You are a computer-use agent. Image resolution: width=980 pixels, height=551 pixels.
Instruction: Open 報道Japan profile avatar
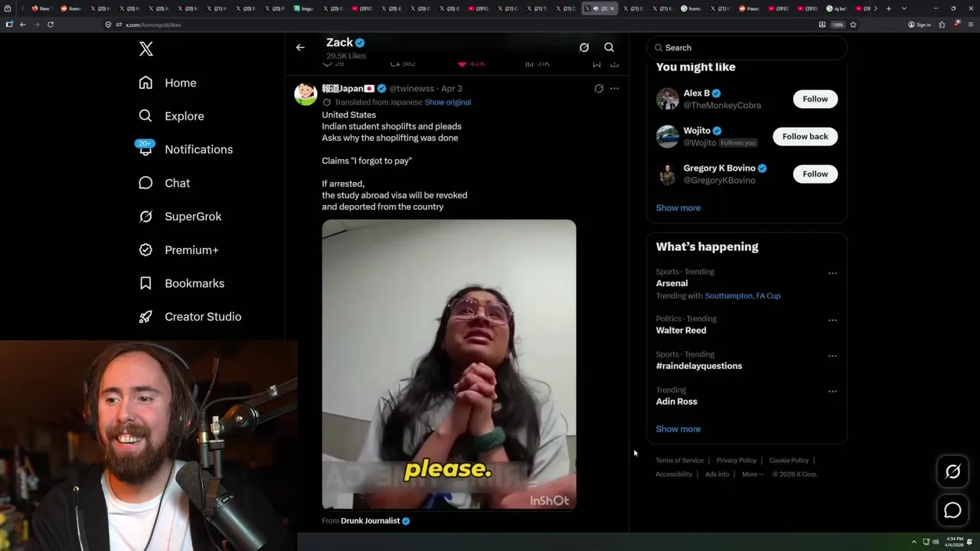point(305,94)
